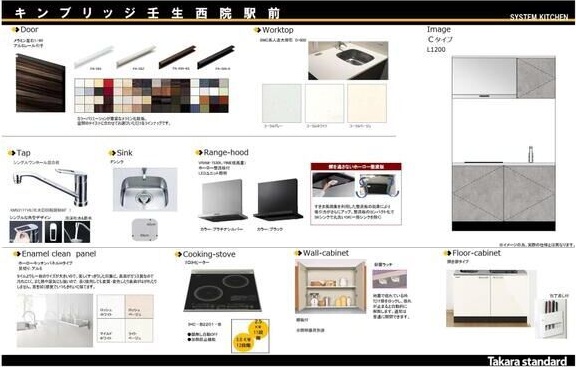Click the Takara standard logo
The width and height of the screenshot is (576, 367).
point(527,361)
